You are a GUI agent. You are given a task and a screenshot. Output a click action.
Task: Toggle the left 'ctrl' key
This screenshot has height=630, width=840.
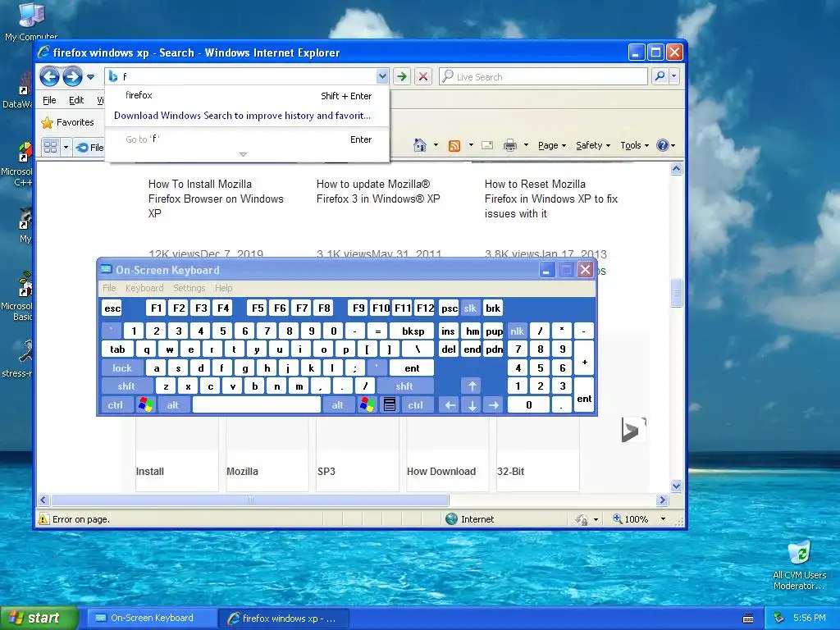click(115, 405)
